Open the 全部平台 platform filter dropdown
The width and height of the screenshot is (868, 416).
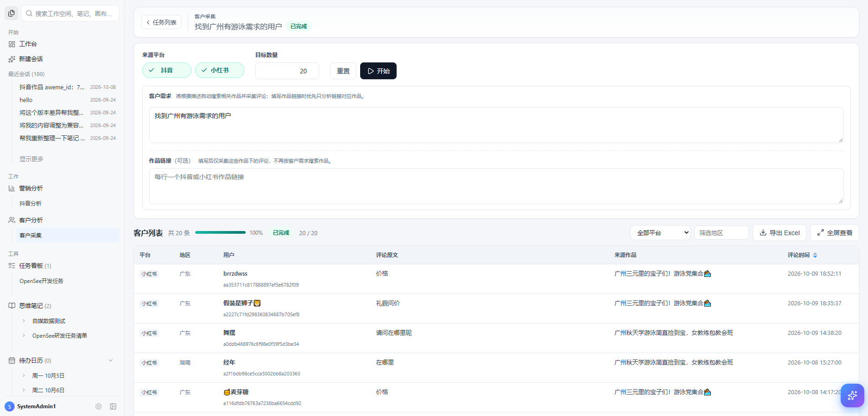pyautogui.click(x=661, y=233)
